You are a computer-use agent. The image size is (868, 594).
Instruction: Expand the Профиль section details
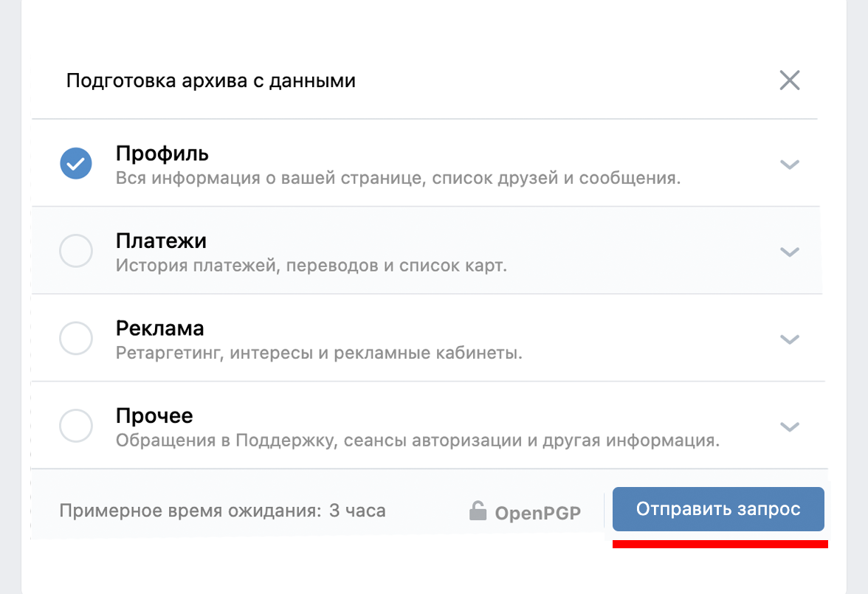point(789,165)
